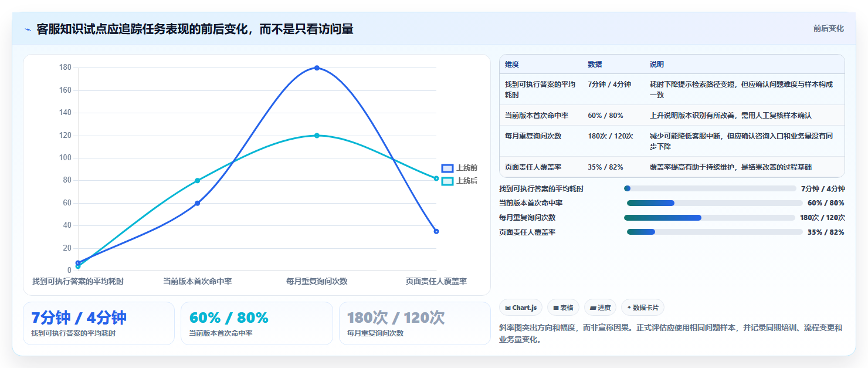868x368 pixels.
Task: Select the 60% / 80% data card
Action: 257,323
